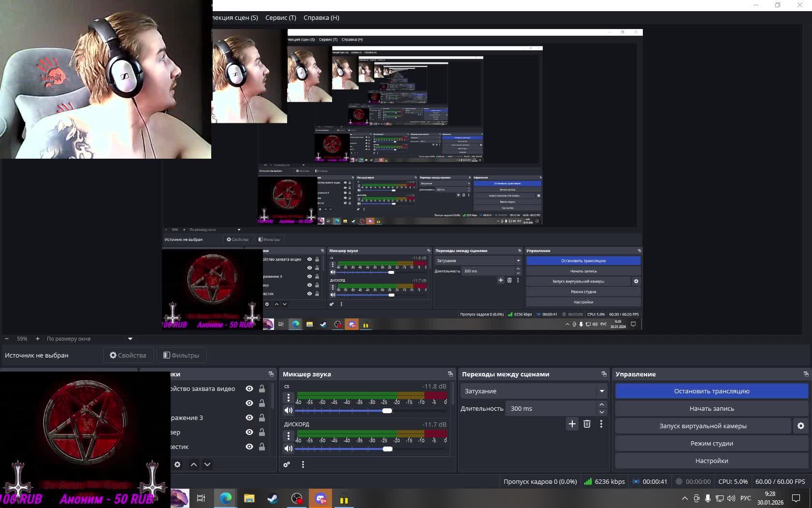Click Остановить трансляцию to stop streaming
This screenshot has width=812, height=508.
(711, 391)
